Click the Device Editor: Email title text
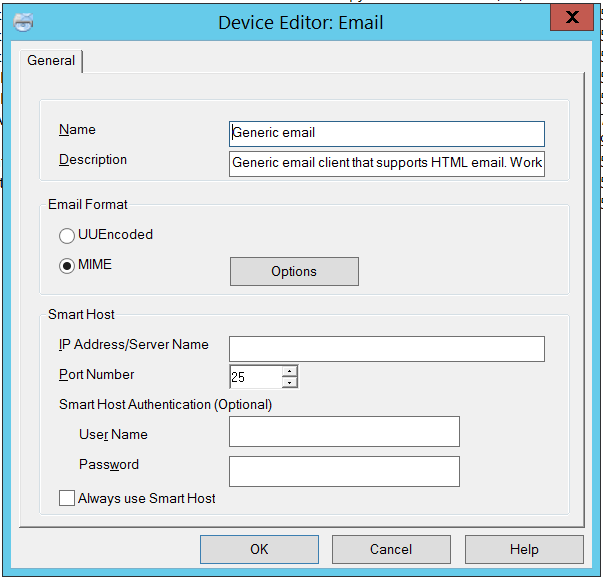This screenshot has width=603, height=579. pos(301,22)
